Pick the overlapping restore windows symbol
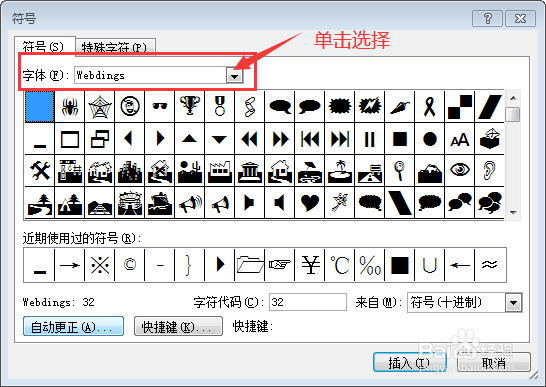 tap(100, 139)
